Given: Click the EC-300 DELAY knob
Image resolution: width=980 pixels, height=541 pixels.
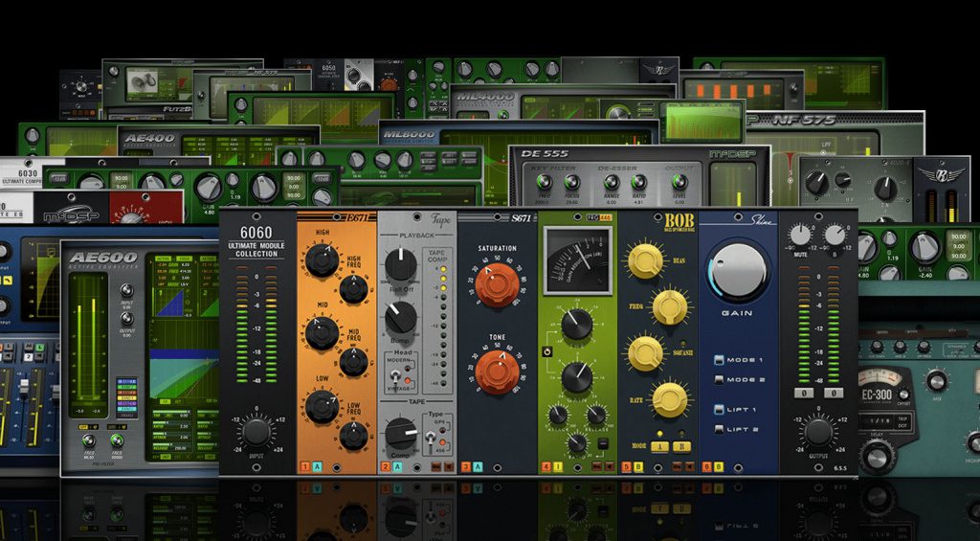Looking at the screenshot, I should tap(878, 456).
